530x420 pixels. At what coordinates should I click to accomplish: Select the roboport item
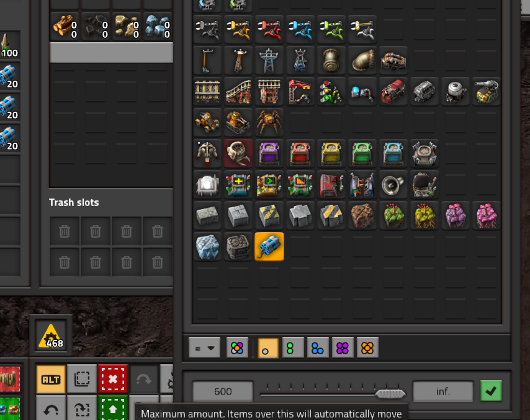pos(424,153)
